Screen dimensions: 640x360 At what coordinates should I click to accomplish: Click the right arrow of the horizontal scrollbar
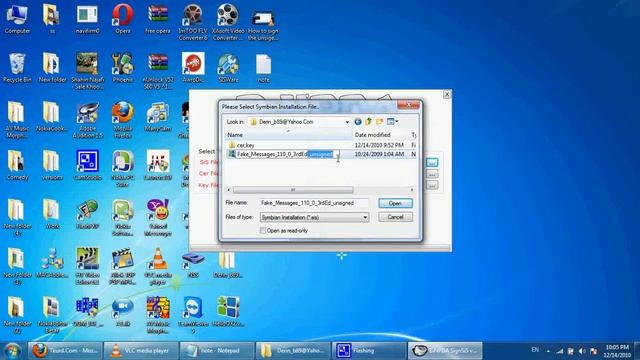412,190
